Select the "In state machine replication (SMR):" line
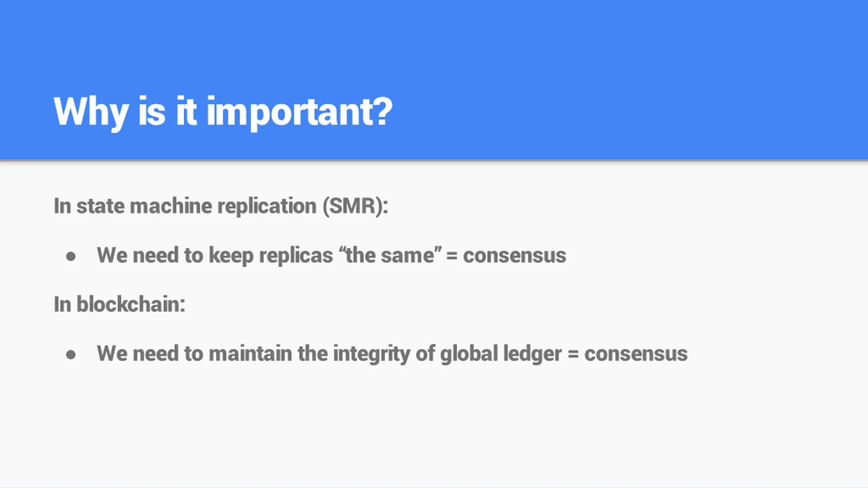The height and width of the screenshot is (488, 868). pyautogui.click(x=221, y=206)
